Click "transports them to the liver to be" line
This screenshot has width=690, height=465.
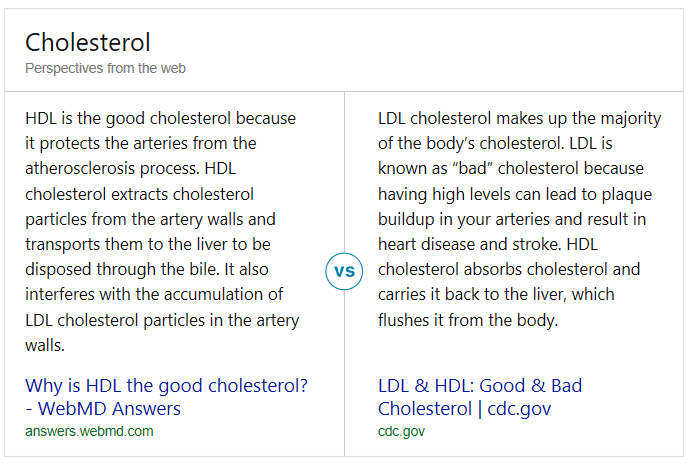click(x=148, y=245)
